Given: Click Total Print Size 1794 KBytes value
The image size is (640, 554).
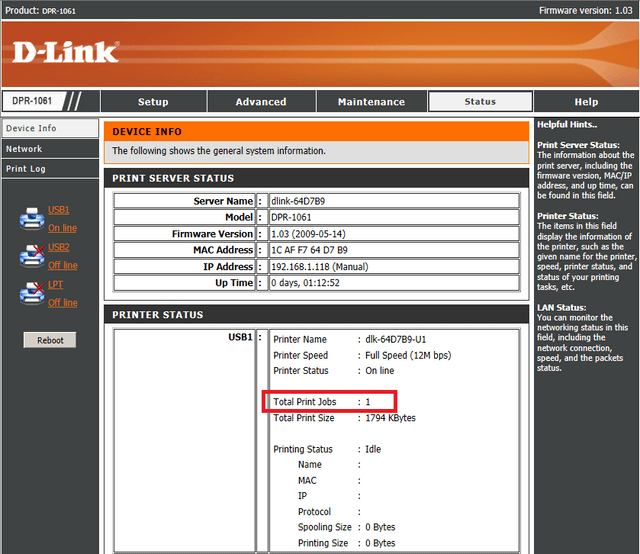Looking at the screenshot, I should (x=390, y=418).
